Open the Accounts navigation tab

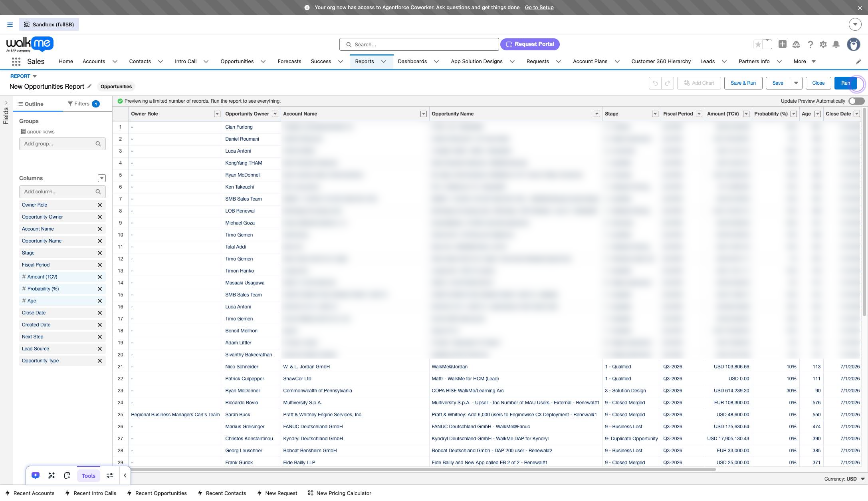pyautogui.click(x=94, y=62)
